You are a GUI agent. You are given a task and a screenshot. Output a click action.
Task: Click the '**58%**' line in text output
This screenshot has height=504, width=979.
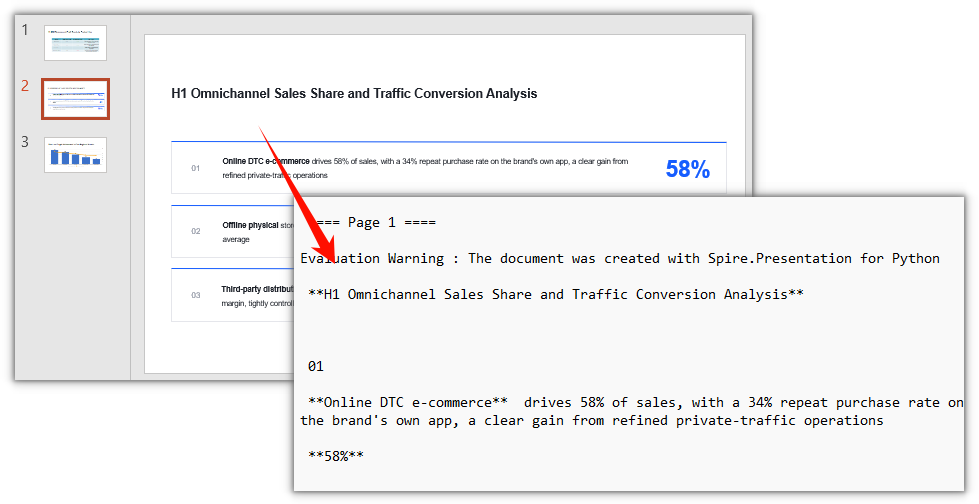click(x=336, y=457)
